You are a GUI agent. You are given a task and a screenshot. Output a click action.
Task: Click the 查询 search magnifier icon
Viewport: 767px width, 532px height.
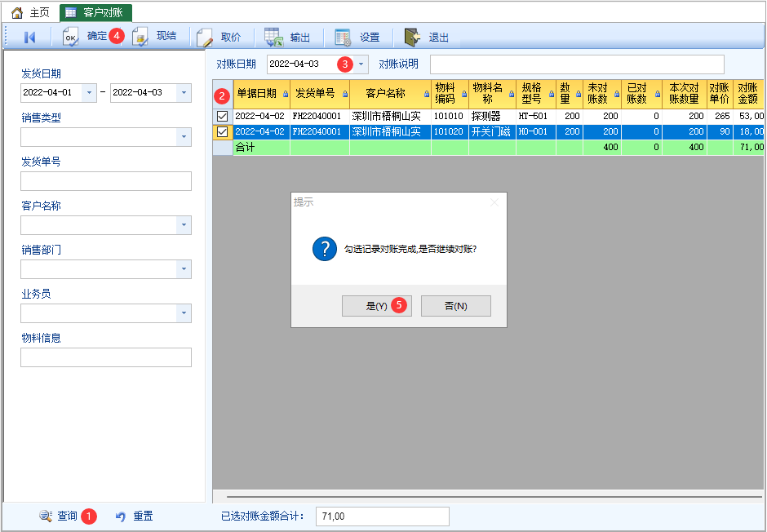click(x=46, y=516)
